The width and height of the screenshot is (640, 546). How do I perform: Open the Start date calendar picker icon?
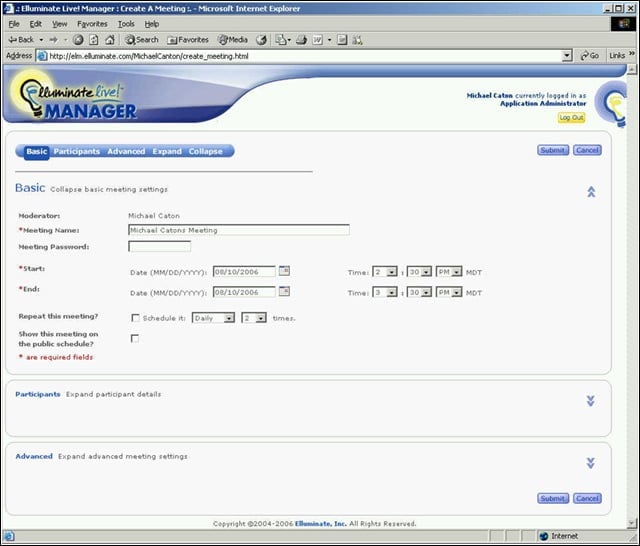click(284, 271)
